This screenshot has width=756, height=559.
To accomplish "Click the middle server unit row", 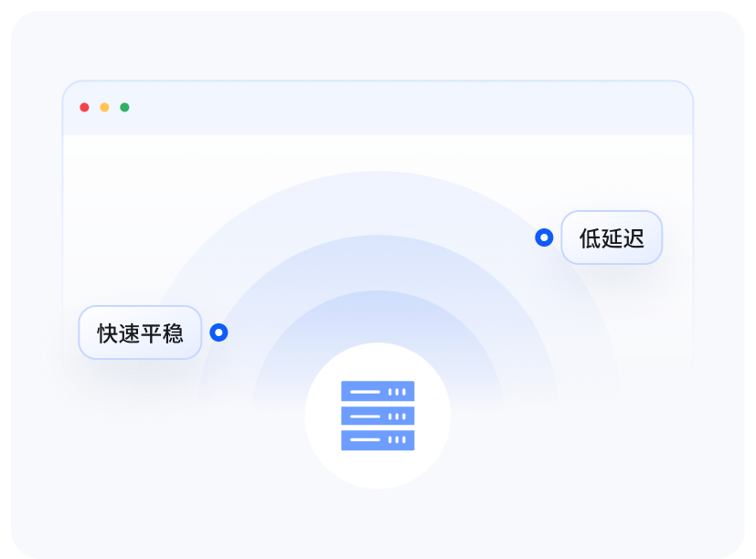I will click(x=377, y=416).
